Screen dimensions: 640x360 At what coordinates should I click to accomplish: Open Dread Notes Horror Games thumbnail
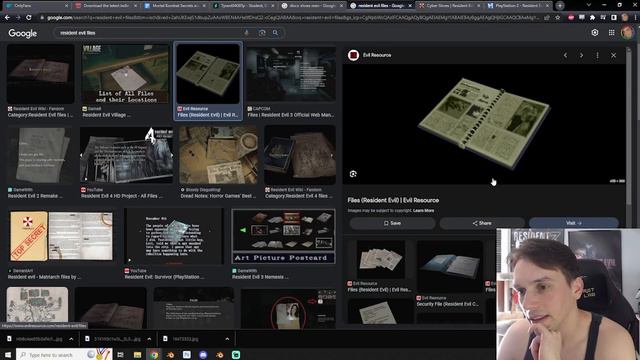pyautogui.click(x=218, y=155)
